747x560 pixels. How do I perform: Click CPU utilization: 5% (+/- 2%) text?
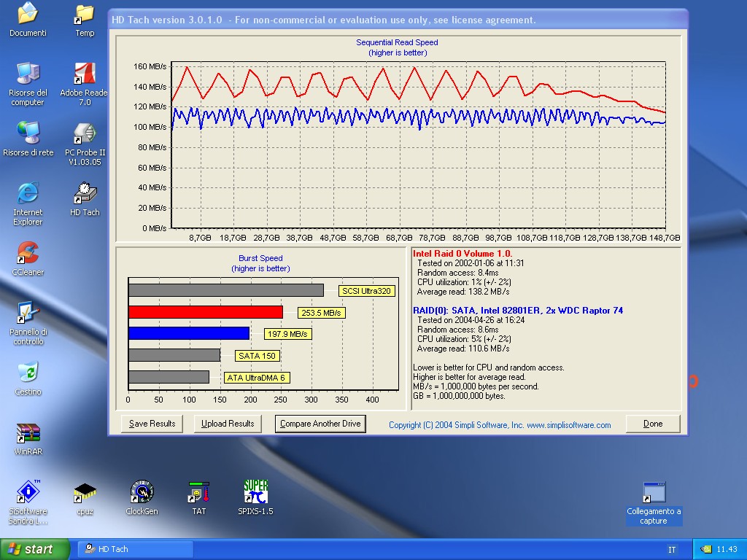(x=464, y=339)
